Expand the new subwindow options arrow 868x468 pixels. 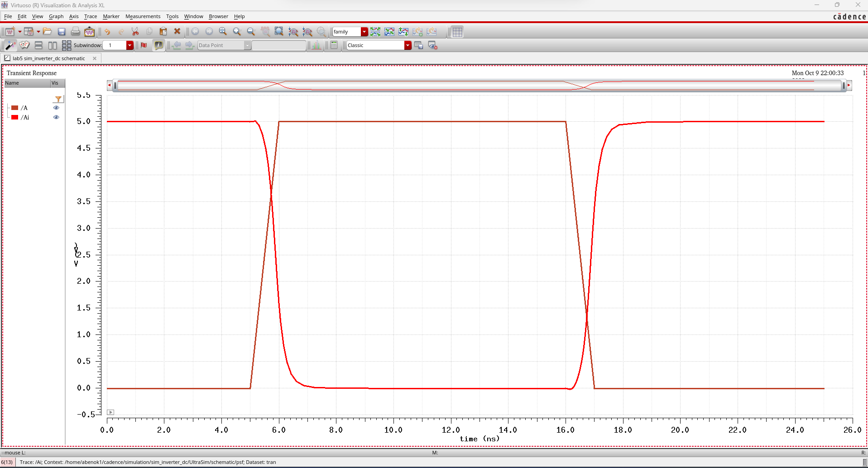pos(38,32)
